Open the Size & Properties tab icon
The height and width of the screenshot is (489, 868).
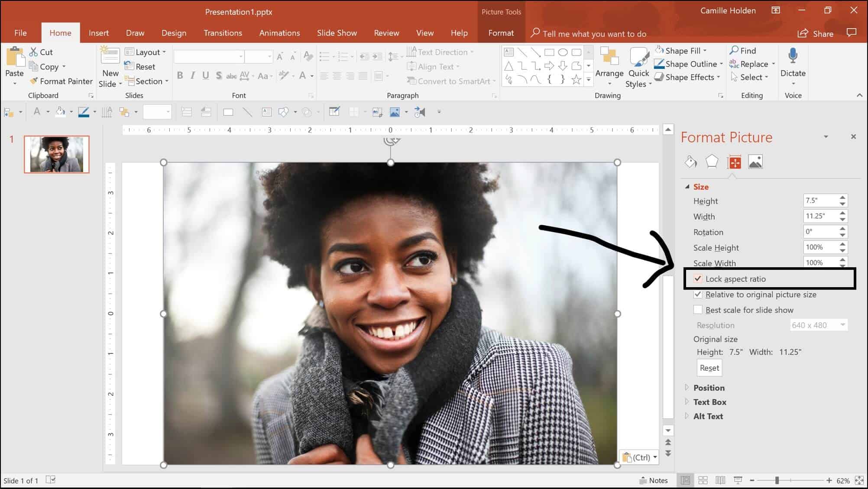pos(735,162)
